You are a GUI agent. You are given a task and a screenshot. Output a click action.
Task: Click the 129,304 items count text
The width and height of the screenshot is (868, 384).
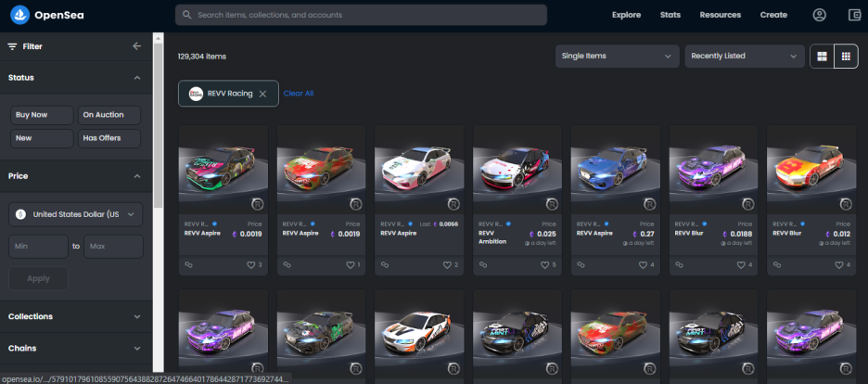[202, 56]
